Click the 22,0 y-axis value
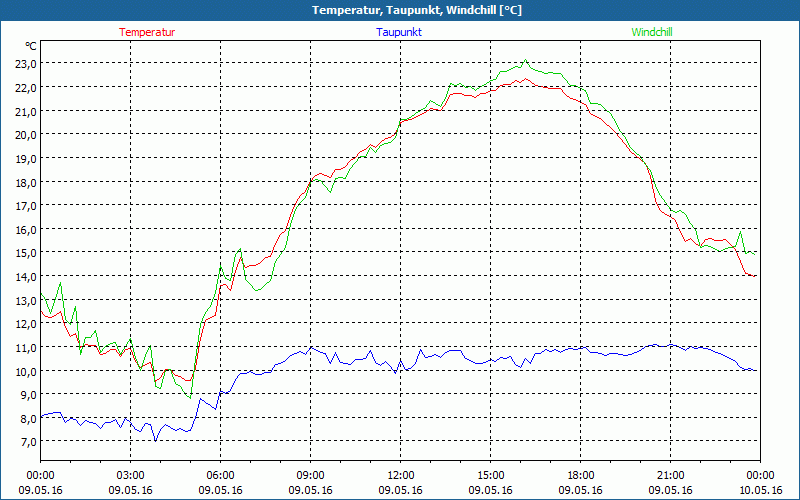The width and height of the screenshot is (800, 500). coord(26,87)
